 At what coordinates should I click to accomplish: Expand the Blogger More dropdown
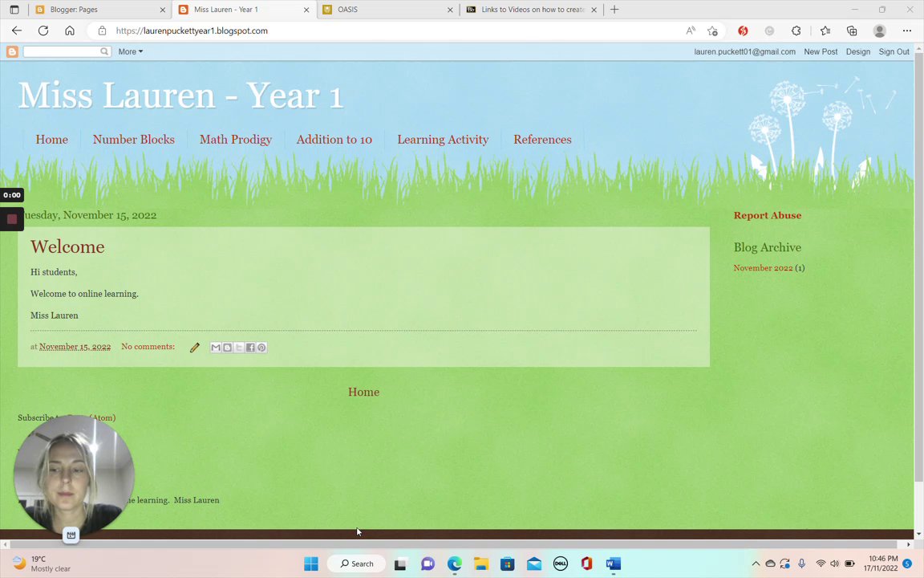pyautogui.click(x=130, y=52)
